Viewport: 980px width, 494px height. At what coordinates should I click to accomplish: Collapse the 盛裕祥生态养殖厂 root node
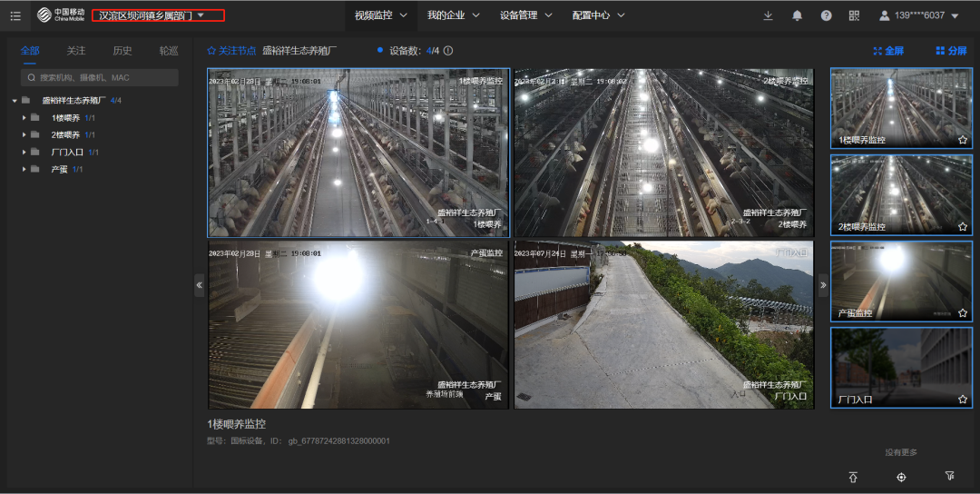pyautogui.click(x=15, y=101)
